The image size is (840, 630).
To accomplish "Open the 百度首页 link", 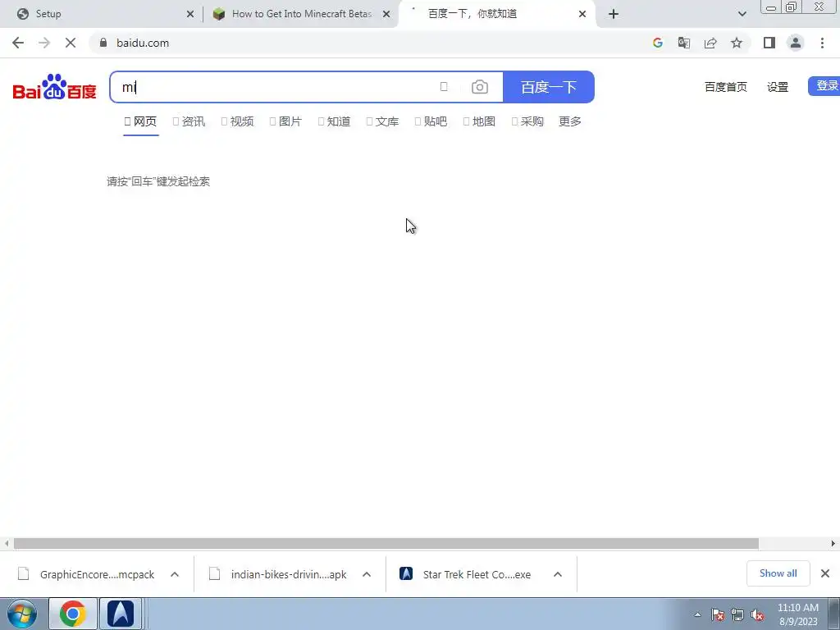I will click(725, 87).
